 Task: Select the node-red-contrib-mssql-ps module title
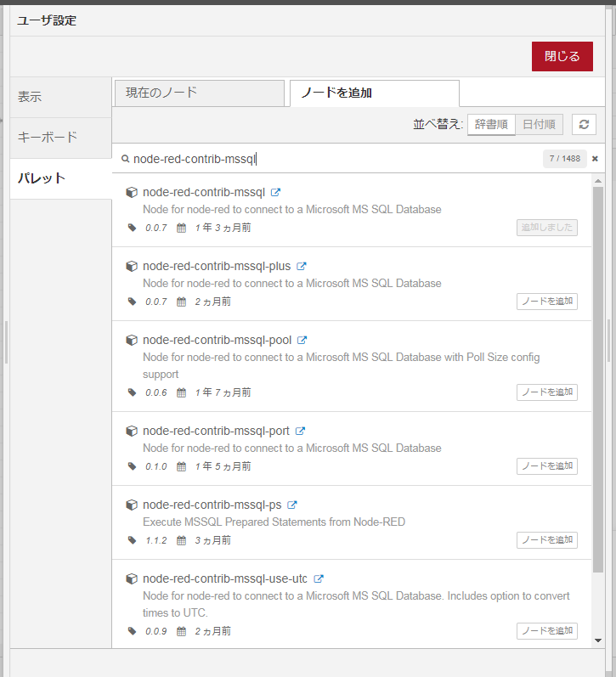(212, 505)
